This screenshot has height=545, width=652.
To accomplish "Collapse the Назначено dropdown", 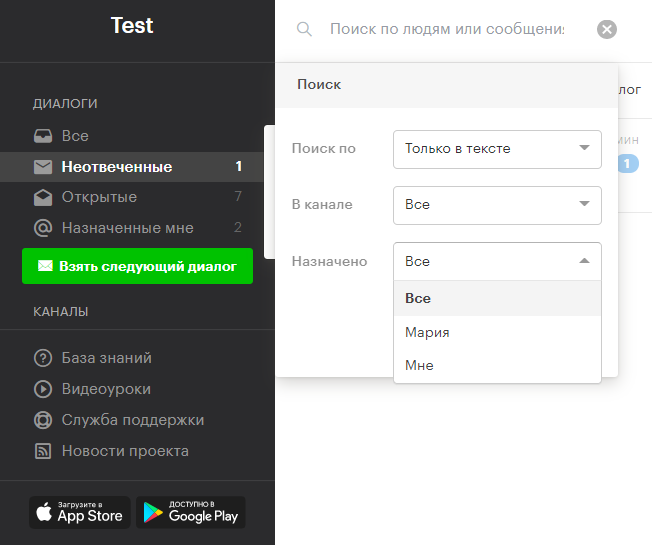I will (497, 261).
